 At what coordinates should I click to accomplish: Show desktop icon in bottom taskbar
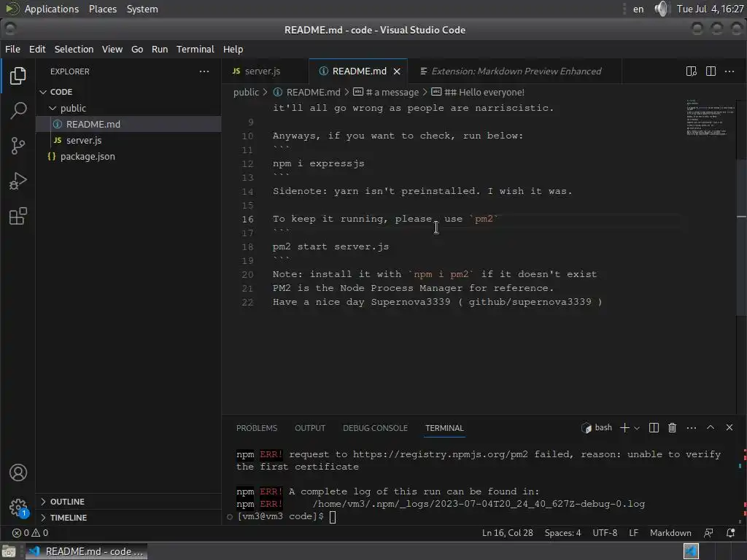pos(9,551)
